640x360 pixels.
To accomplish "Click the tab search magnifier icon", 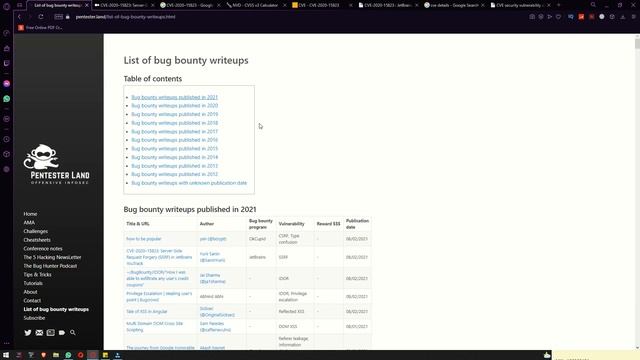I will pos(593,5).
